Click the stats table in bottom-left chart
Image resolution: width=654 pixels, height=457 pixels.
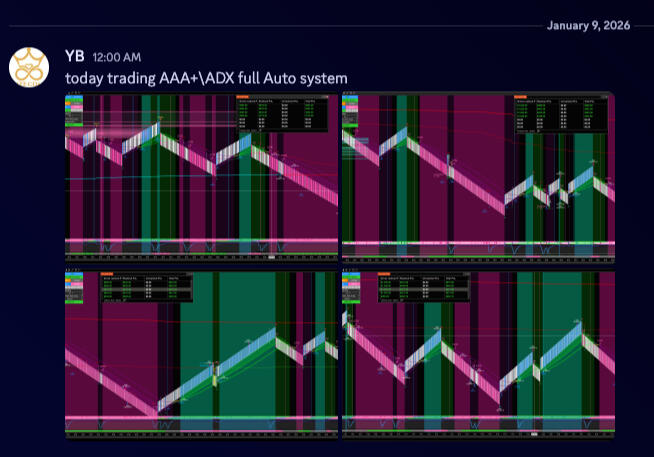click(x=145, y=288)
